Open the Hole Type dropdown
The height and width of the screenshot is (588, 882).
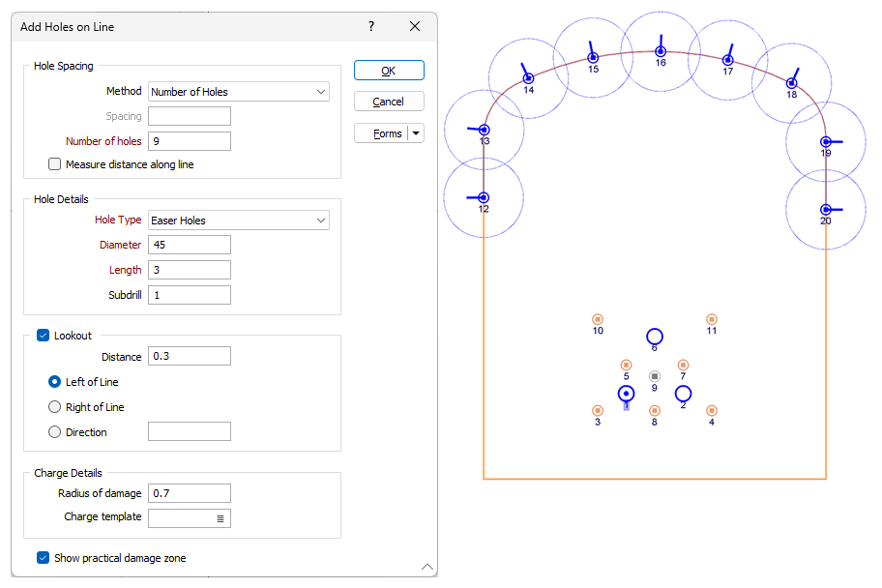(x=239, y=220)
